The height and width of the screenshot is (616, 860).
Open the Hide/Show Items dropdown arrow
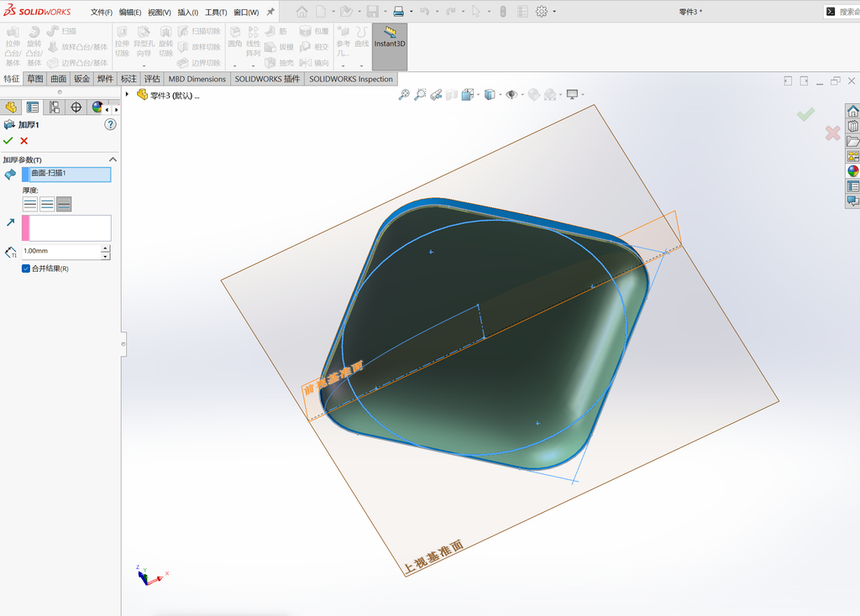point(522,95)
